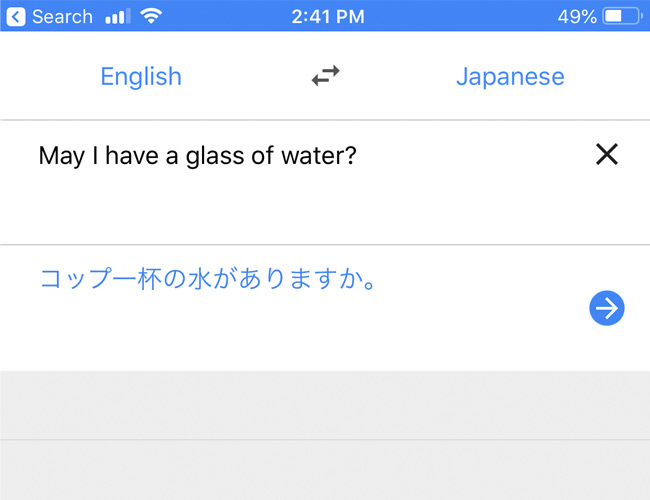Swap English and Japanese languages

(x=325, y=76)
